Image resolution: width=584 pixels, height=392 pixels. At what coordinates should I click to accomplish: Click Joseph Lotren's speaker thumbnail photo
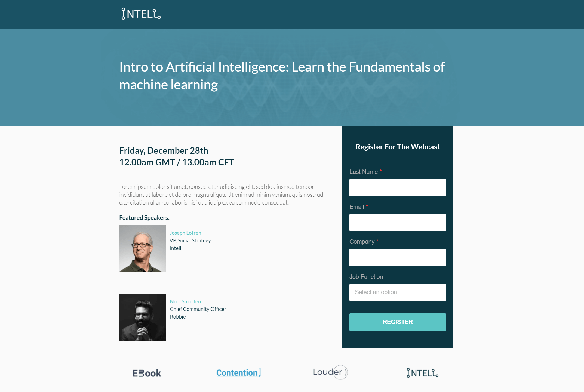pyautogui.click(x=143, y=248)
